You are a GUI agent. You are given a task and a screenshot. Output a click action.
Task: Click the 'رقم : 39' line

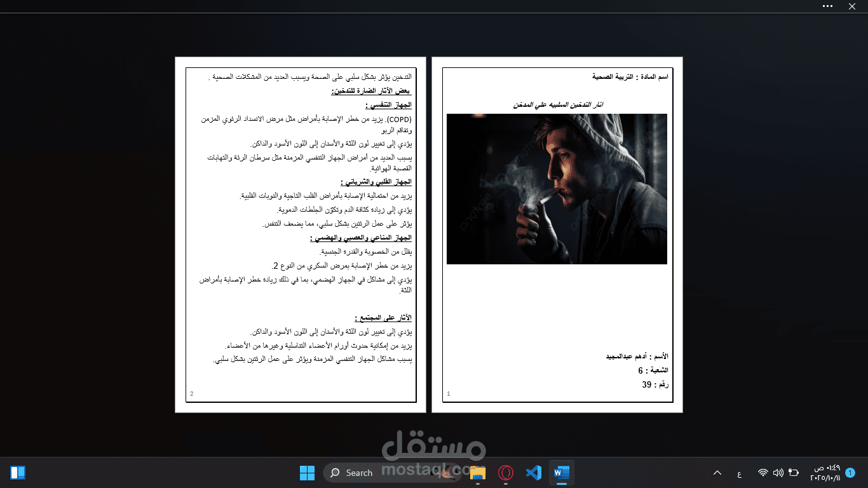pos(655,385)
